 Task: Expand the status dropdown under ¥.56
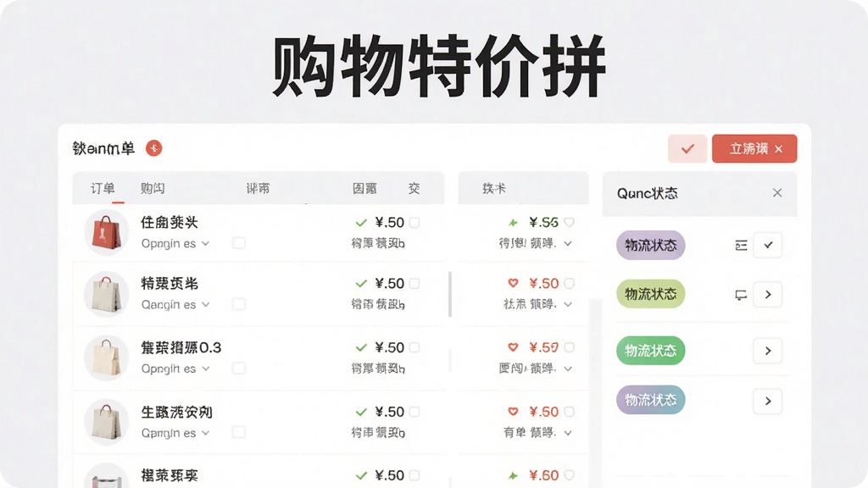[x=568, y=243]
